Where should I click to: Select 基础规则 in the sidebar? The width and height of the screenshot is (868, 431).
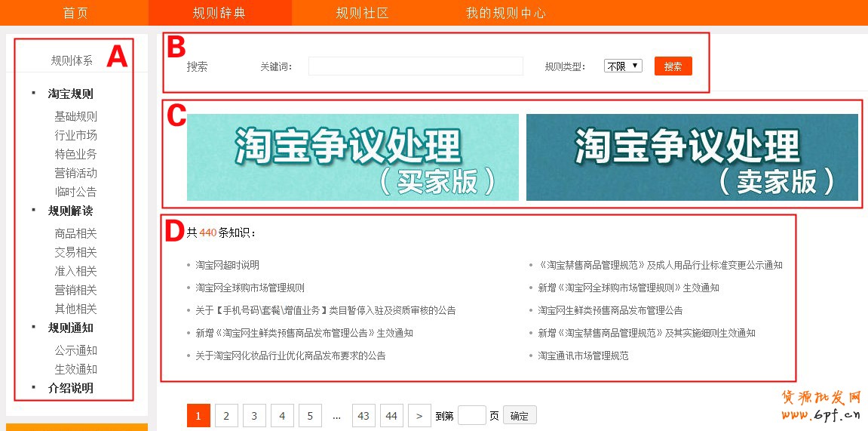click(75, 116)
